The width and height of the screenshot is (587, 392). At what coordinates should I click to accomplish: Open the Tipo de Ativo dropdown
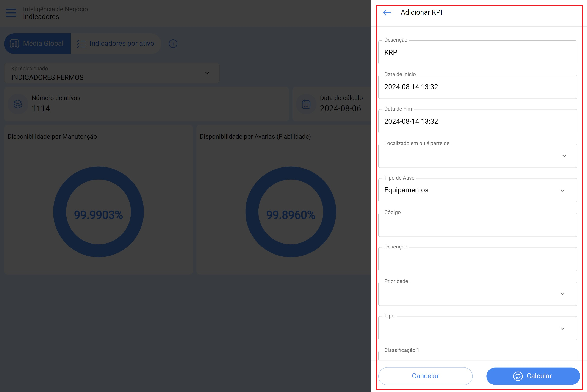pyautogui.click(x=477, y=190)
